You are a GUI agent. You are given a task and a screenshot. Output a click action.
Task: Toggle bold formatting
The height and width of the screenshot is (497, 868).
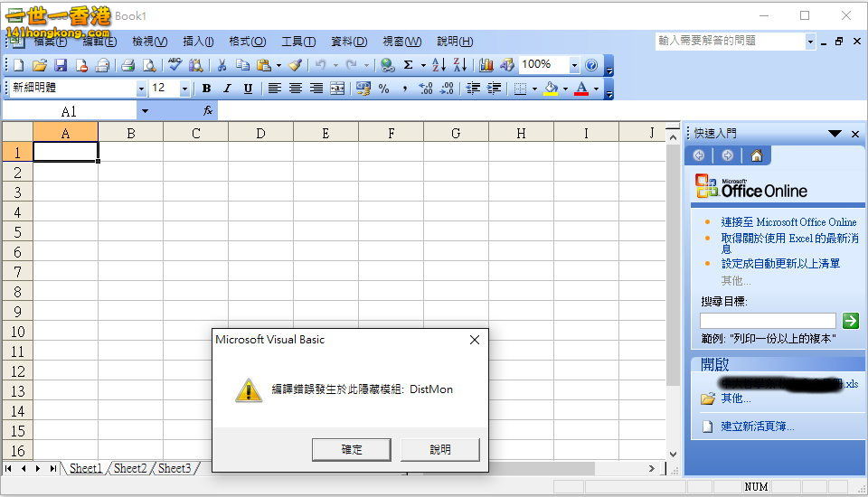pos(206,89)
